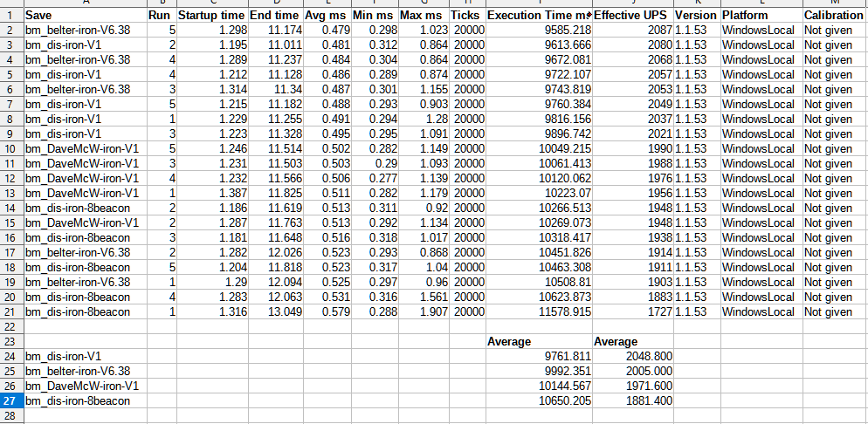Click bm_dis-iron-V1 in summary row 24
Image resolution: width=868 pixels, height=424 pixels.
coord(86,357)
